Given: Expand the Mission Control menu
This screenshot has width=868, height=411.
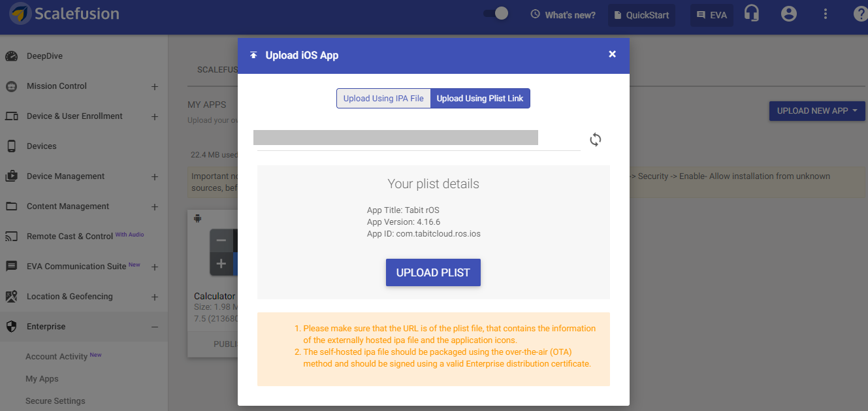Looking at the screenshot, I should (155, 86).
